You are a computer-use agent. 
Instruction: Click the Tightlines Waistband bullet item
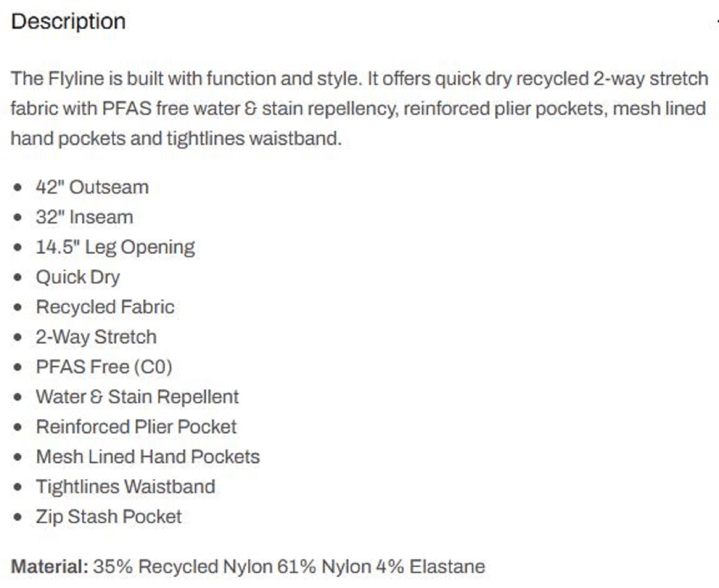tap(125, 487)
